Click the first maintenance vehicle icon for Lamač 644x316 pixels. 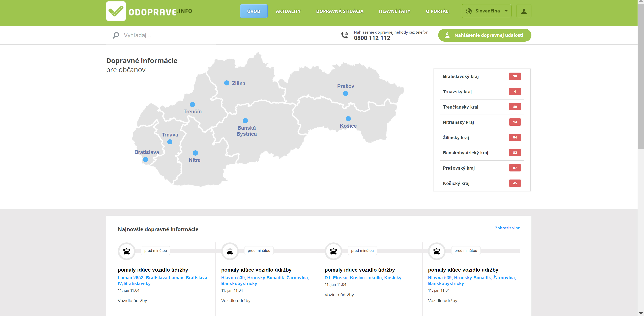pyautogui.click(x=126, y=251)
